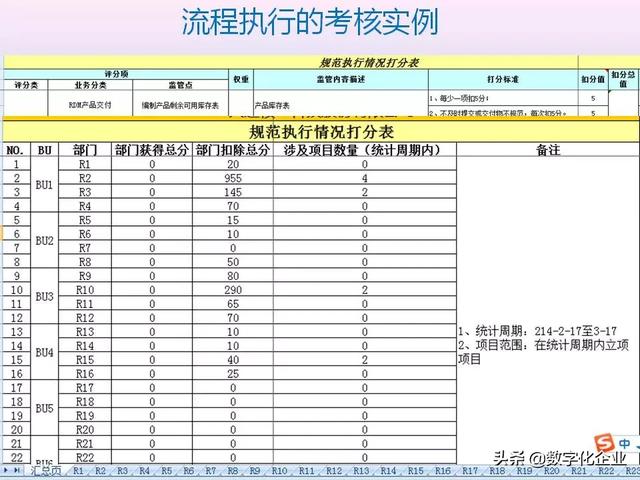The height and width of the screenshot is (480, 640).
Task: Click the 涉及项目数量（统计周期内） header cell
Action: click(364, 150)
